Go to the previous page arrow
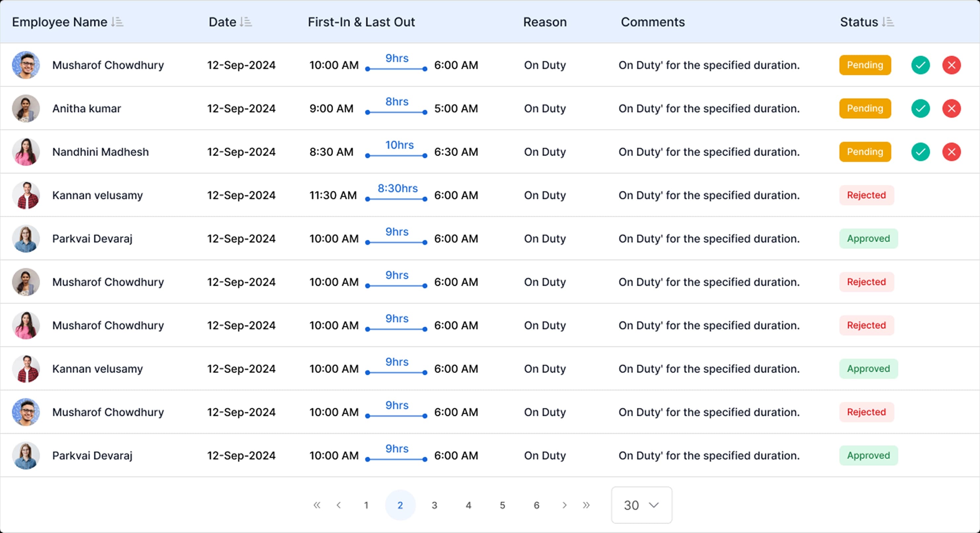This screenshot has height=533, width=980. 339,505
